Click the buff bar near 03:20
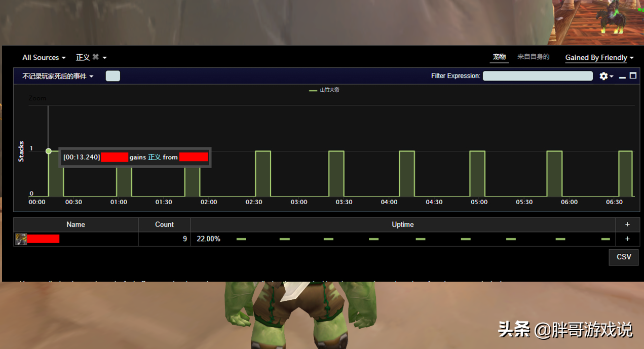 click(x=336, y=174)
